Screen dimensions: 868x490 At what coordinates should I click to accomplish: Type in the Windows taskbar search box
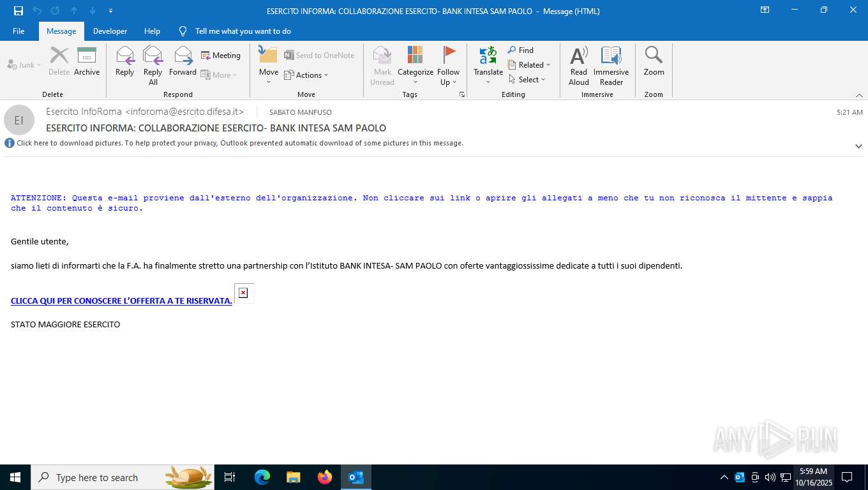[123, 477]
